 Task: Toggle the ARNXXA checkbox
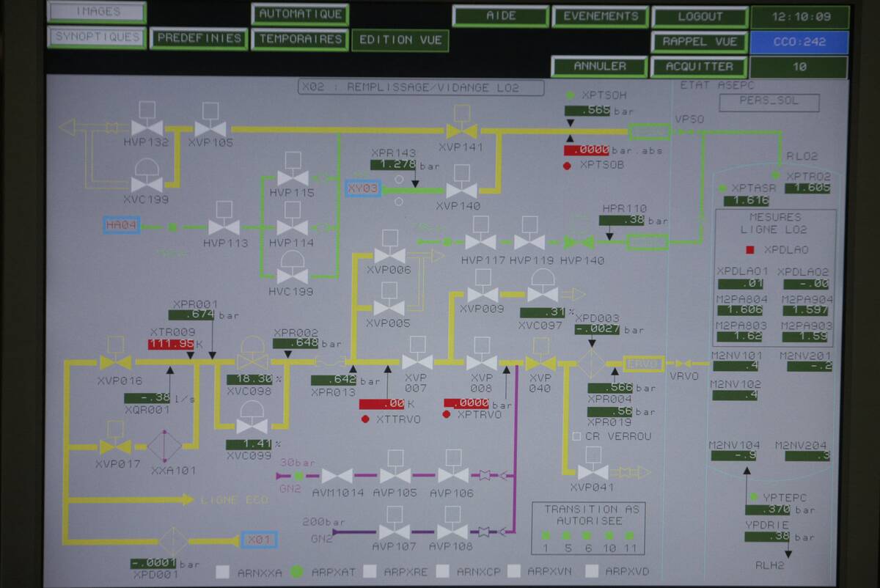pyautogui.click(x=224, y=572)
